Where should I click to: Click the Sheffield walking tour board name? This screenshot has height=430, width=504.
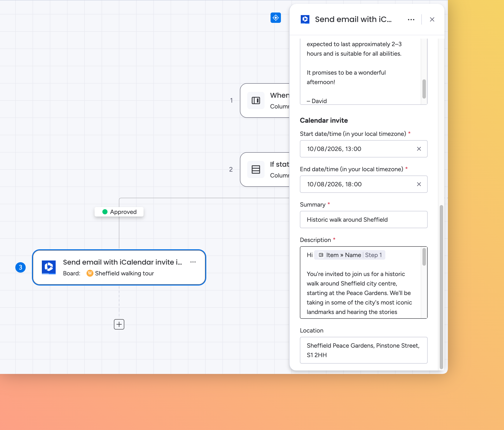(x=124, y=273)
